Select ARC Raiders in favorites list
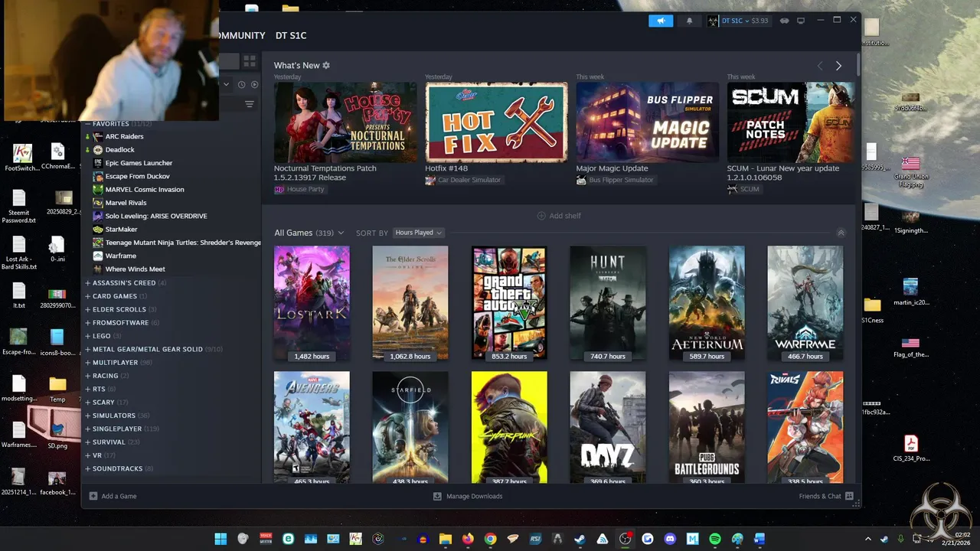This screenshot has width=980, height=551. pyautogui.click(x=124, y=136)
